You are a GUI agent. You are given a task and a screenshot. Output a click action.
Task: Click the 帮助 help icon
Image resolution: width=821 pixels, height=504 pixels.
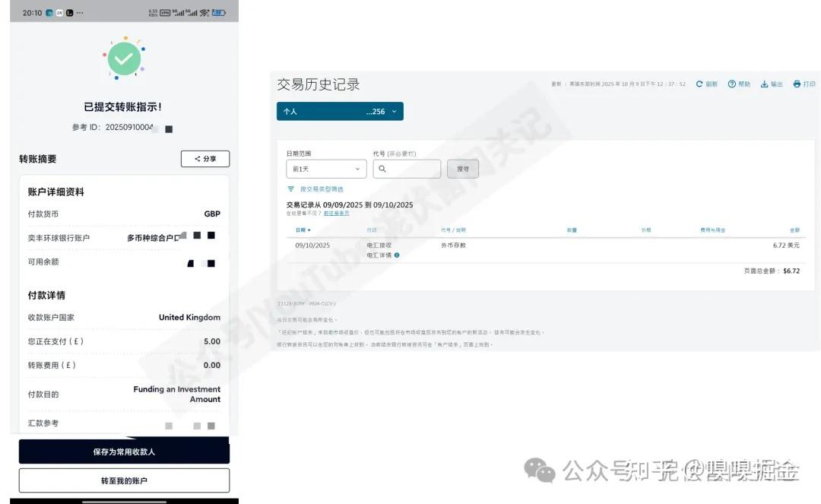point(731,84)
